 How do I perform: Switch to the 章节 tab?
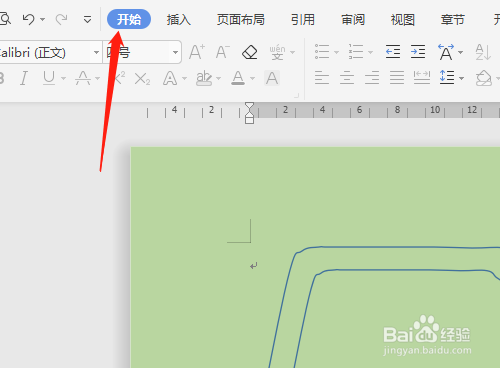click(x=453, y=20)
